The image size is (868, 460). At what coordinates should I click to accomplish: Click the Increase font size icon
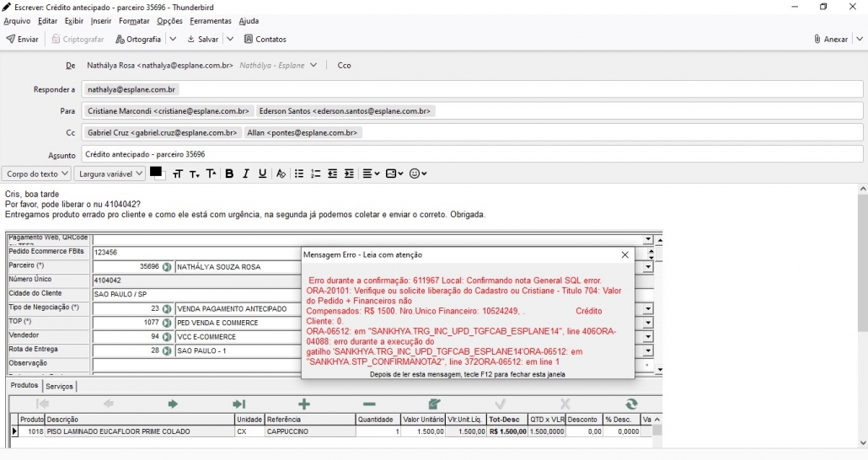coord(211,174)
